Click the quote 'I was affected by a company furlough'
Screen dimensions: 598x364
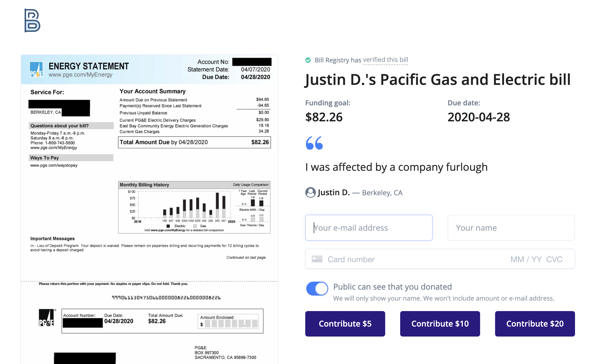[x=396, y=167]
